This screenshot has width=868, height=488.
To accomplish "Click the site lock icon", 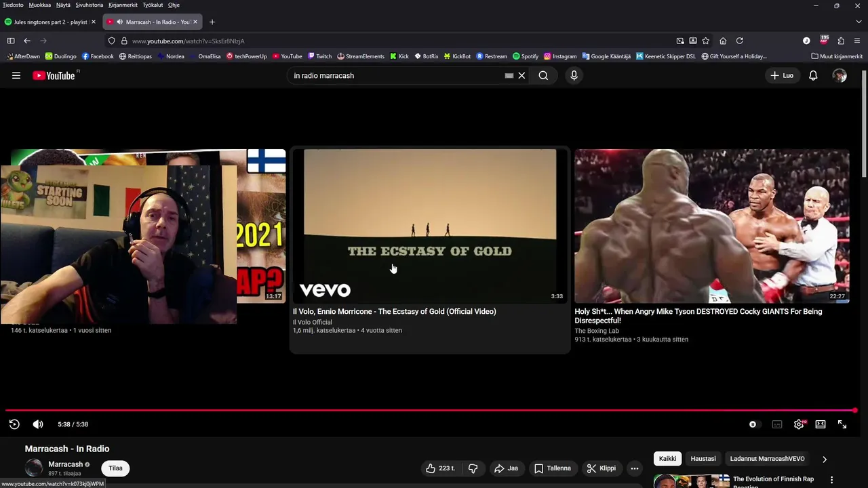I will coord(124,41).
